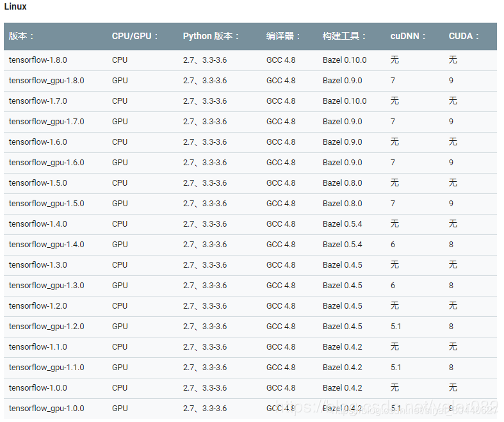Click the 构建工具 column header
Screen dimensions: 504x422
pyautogui.click(x=344, y=36)
